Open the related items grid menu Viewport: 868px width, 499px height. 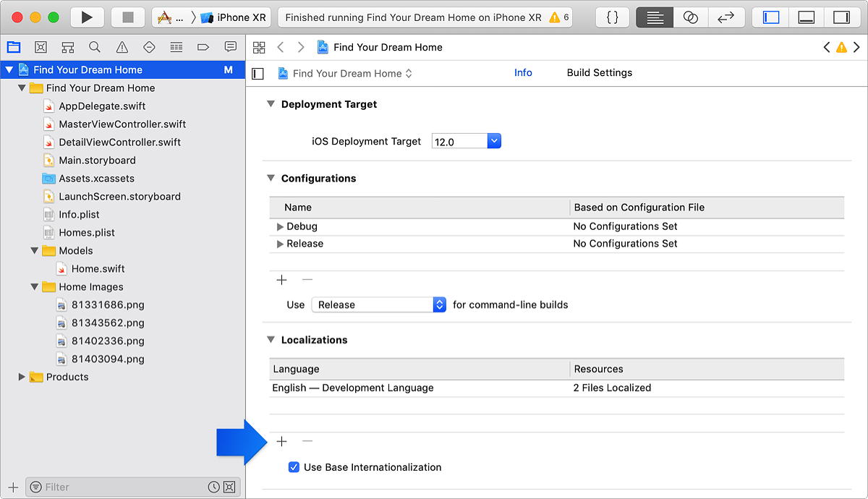pos(259,47)
